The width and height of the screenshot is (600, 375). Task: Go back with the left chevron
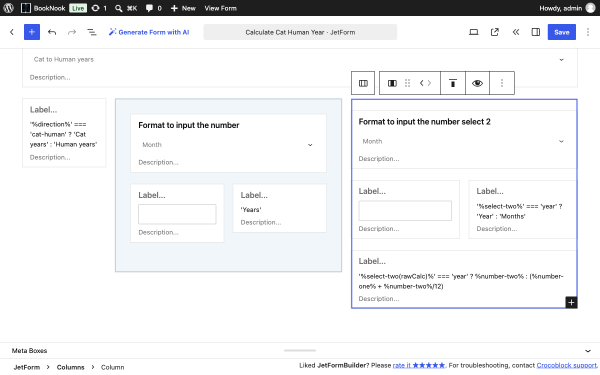[12, 32]
